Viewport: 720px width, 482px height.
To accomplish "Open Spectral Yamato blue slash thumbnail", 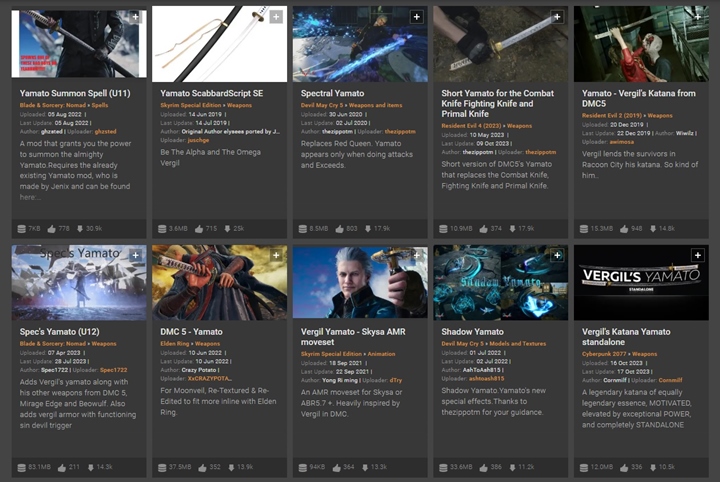I will pyautogui.click(x=360, y=44).
